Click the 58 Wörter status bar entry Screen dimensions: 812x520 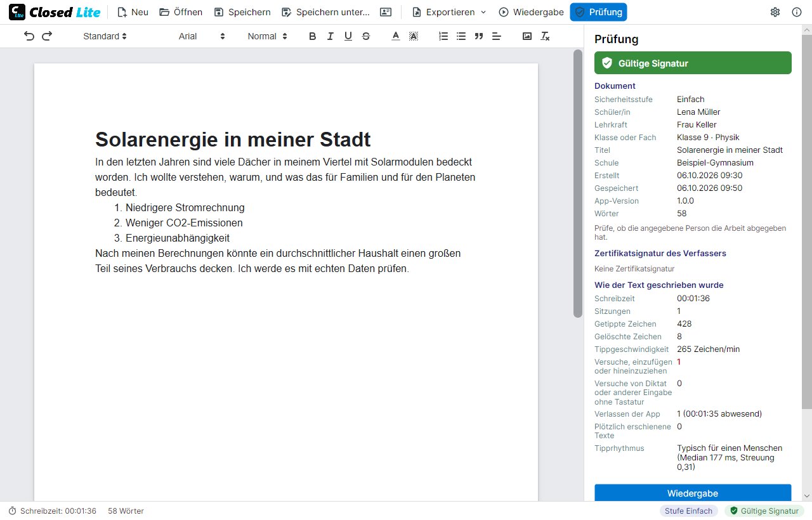[126, 511]
